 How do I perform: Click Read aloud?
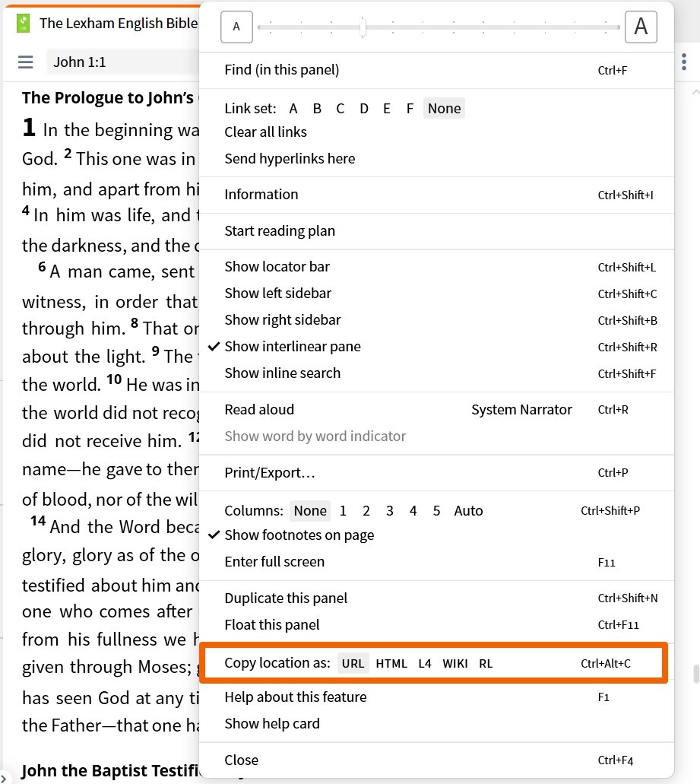[259, 410]
